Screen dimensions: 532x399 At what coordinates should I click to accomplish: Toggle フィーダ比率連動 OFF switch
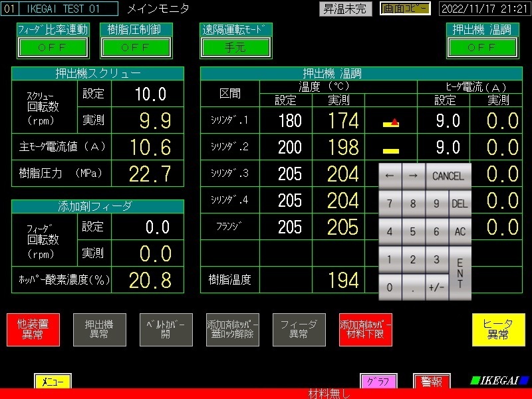pyautogui.click(x=53, y=48)
